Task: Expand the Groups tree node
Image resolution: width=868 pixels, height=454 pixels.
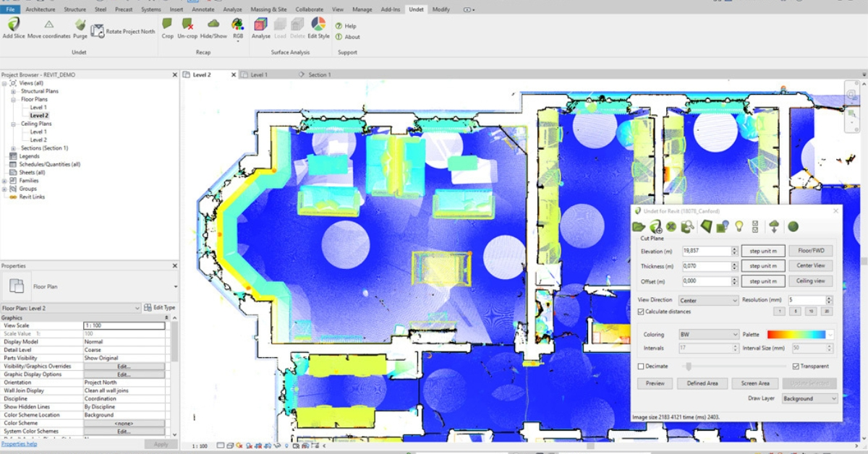Action: click(4, 189)
